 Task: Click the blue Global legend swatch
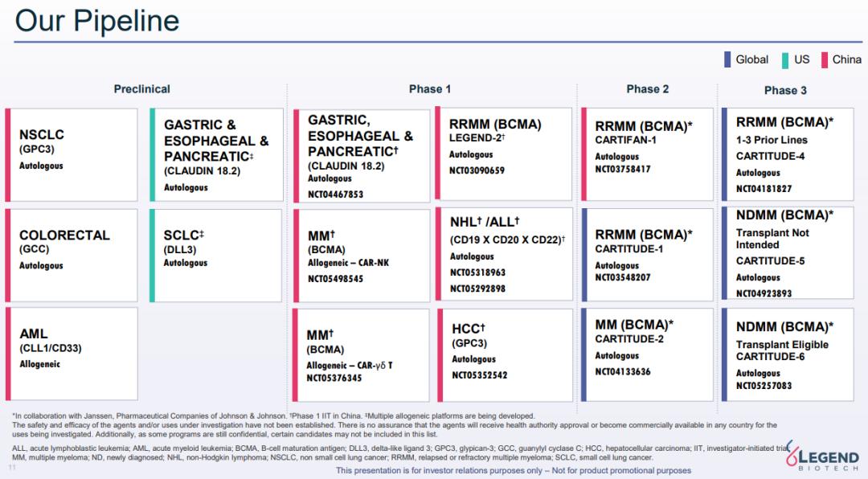pos(727,59)
